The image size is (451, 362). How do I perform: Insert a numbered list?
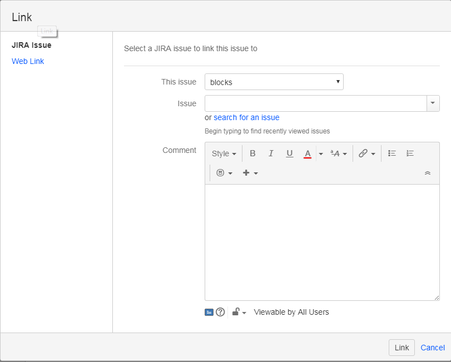coord(410,153)
